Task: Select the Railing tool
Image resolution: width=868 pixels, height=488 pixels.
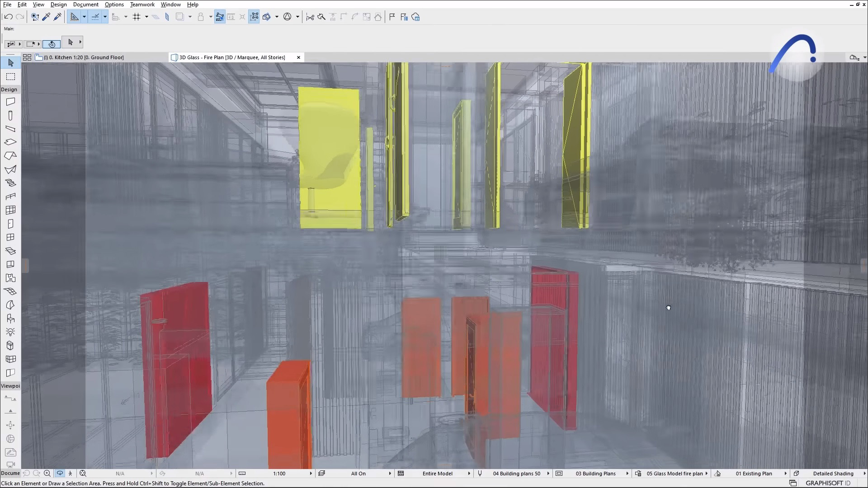Action: [x=10, y=197]
